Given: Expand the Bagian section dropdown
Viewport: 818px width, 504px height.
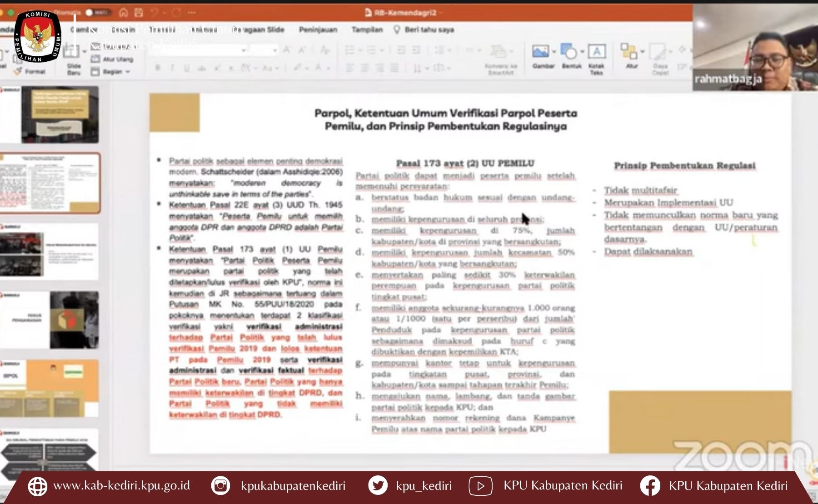Looking at the screenshot, I should click(x=111, y=72).
